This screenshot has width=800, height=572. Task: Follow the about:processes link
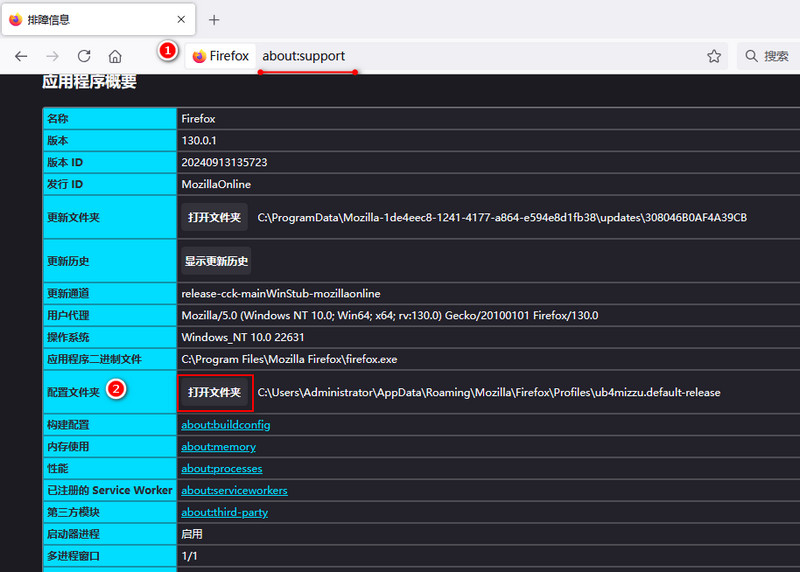[221, 469]
